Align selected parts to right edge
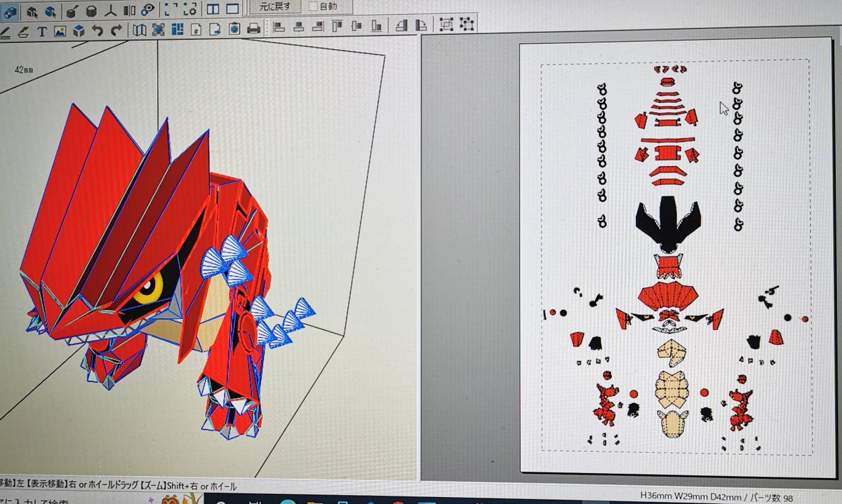Viewport: 842px width, 504px height. coord(319,27)
